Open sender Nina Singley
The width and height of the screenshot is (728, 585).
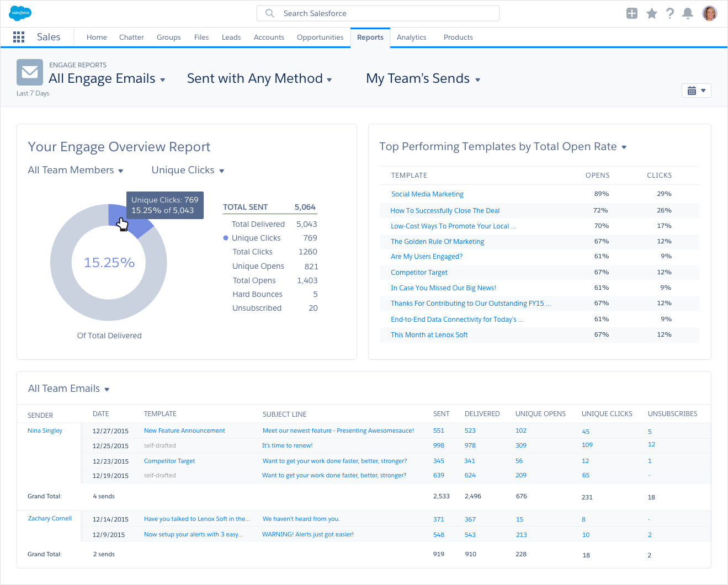[x=45, y=430]
